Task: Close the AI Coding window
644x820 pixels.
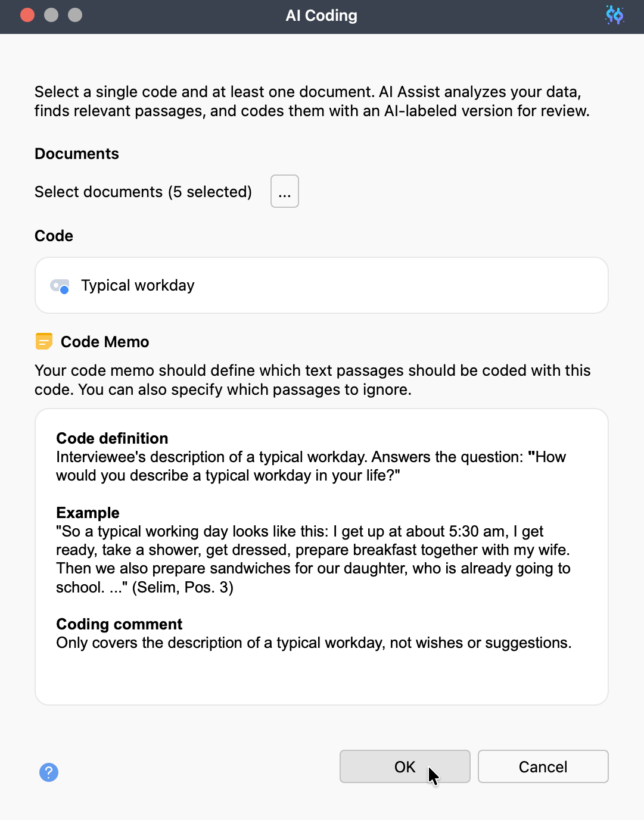Action: (27, 14)
